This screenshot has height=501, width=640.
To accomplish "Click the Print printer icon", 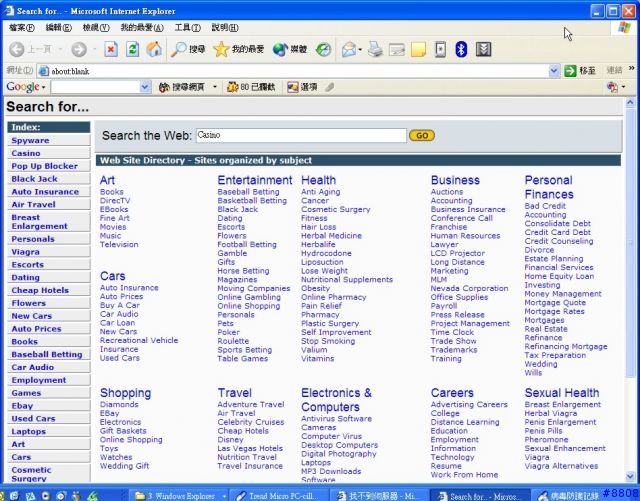I will point(375,49).
